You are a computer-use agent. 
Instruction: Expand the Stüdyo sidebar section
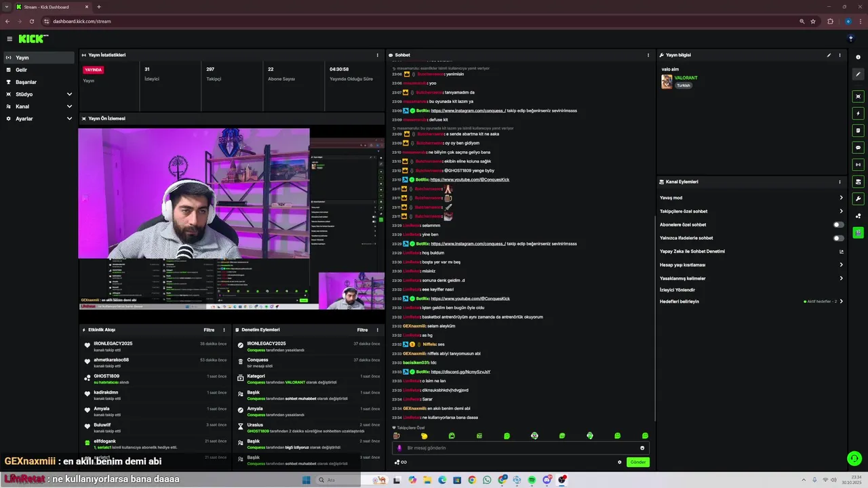(69, 94)
